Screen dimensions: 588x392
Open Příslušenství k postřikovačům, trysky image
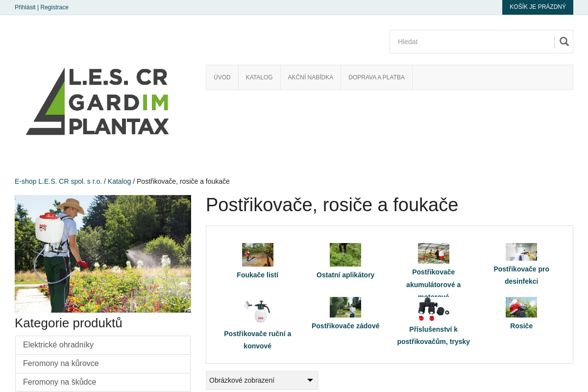tap(434, 309)
